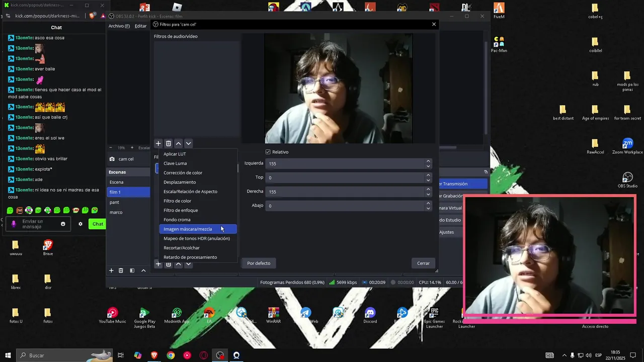The height and width of the screenshot is (362, 644).
Task: Show hidden icons in the system tray
Action: pos(564,355)
